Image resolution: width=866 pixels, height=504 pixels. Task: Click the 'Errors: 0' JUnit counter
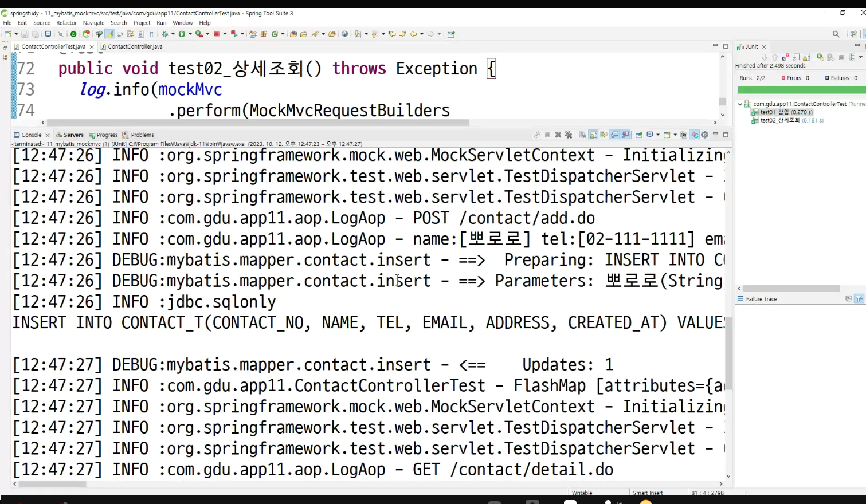pos(796,78)
